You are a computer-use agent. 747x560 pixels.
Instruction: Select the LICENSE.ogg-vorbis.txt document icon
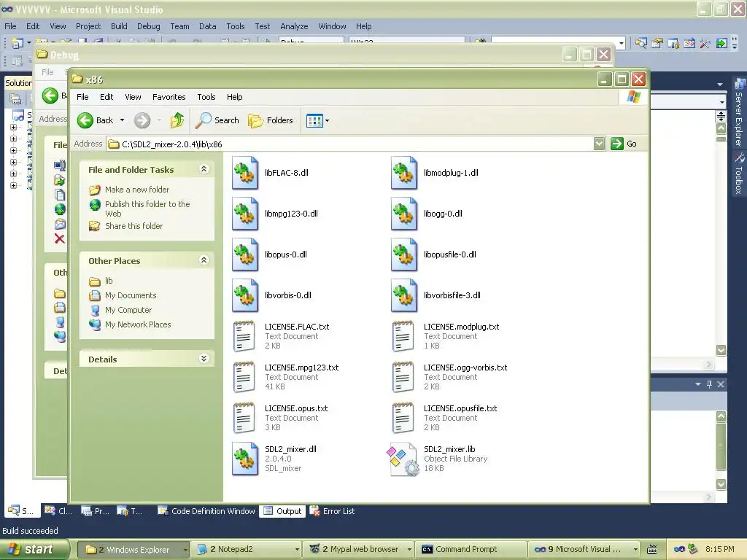[403, 377]
